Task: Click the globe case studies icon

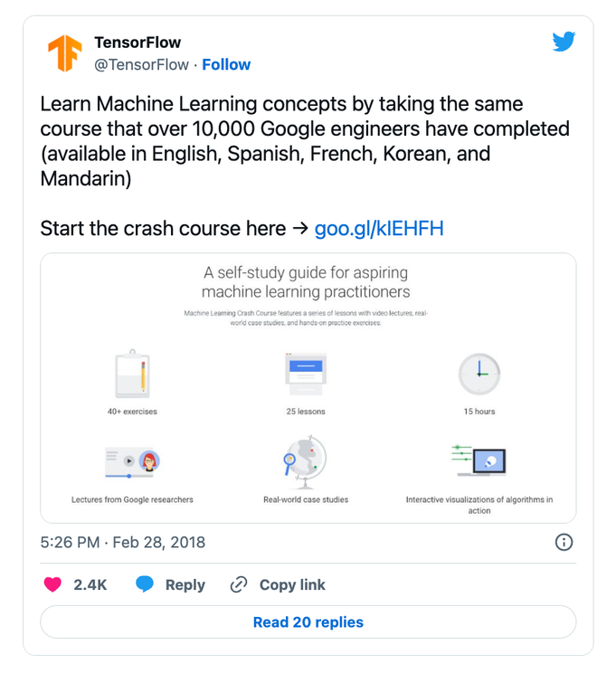Action: pyautogui.click(x=305, y=461)
